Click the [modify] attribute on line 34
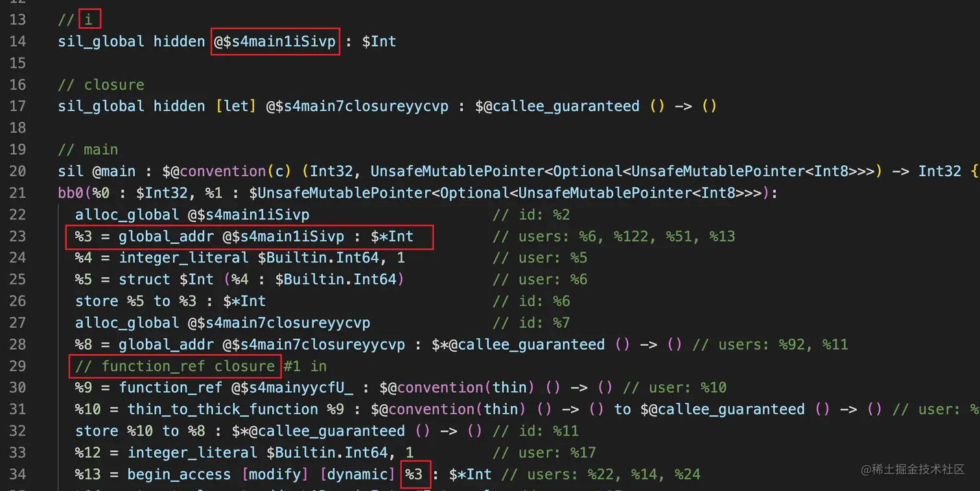The width and height of the screenshot is (980, 491). tap(275, 474)
